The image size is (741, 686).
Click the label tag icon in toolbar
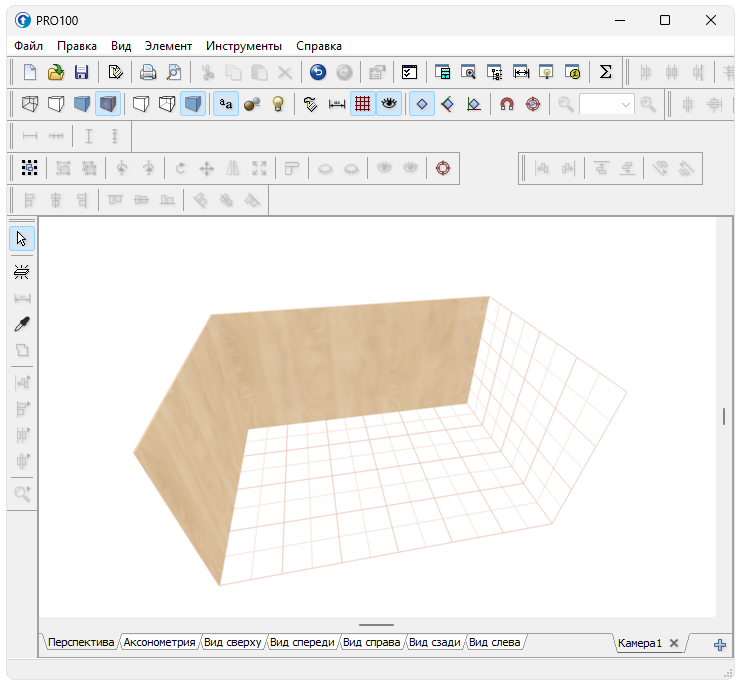click(310, 104)
